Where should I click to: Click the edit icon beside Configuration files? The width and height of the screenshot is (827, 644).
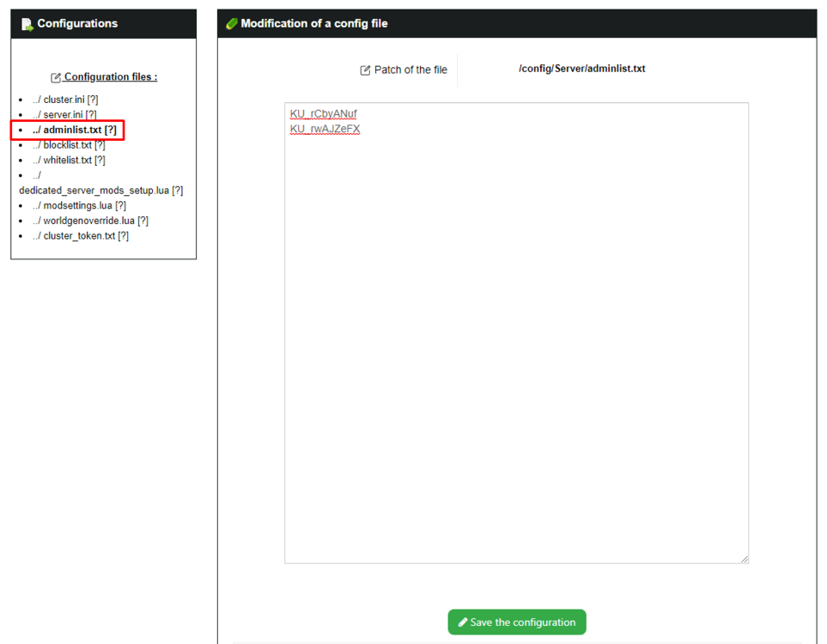[x=56, y=77]
